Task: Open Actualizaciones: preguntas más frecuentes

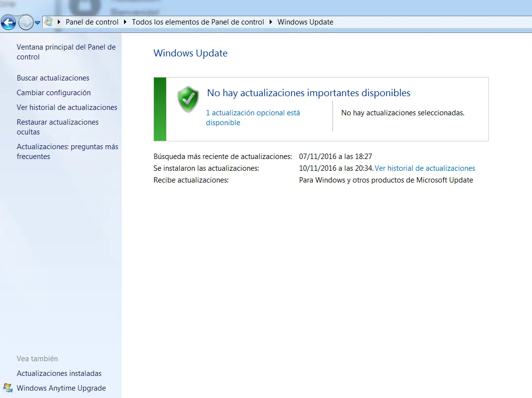Action: pos(68,152)
